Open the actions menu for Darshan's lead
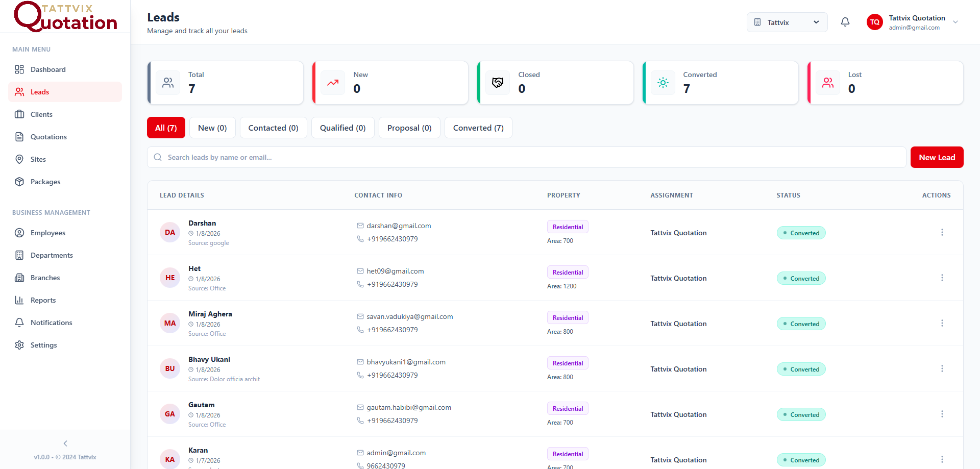Image resolution: width=980 pixels, height=469 pixels. point(942,232)
